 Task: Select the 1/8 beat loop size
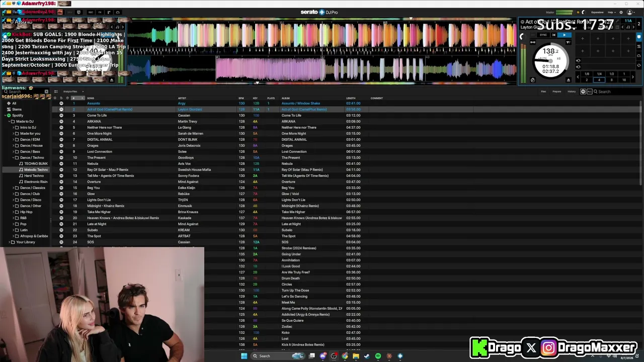click(x=587, y=74)
